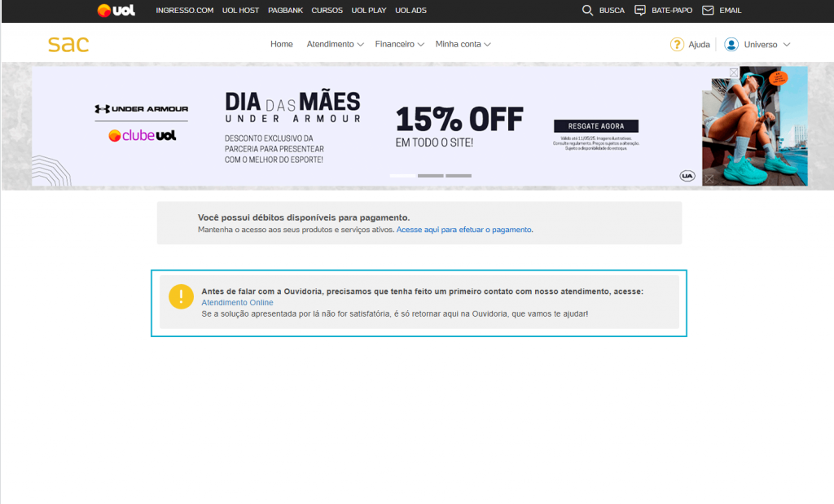Select the third banner carousel indicator
The width and height of the screenshot is (834, 504).
tap(459, 175)
